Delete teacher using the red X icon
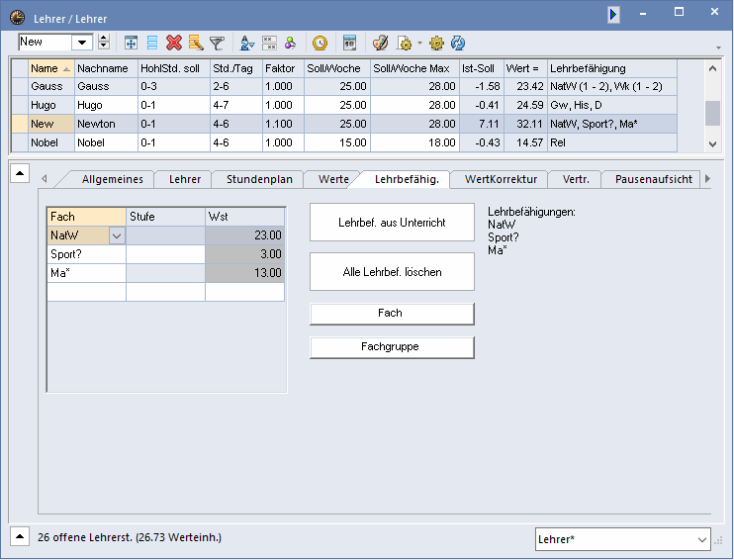Screen dimensions: 734x560 (x=174, y=44)
